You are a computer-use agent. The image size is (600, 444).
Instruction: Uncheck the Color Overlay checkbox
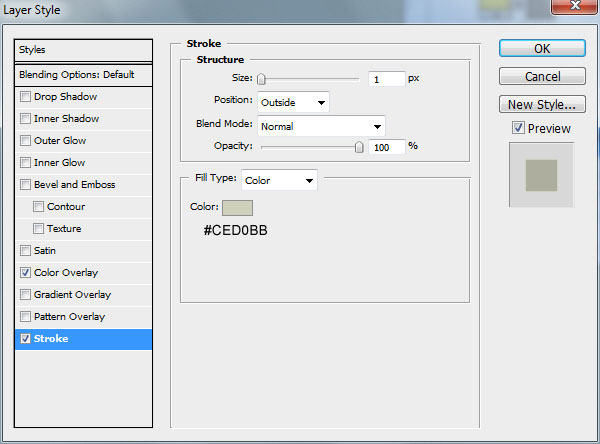tap(25, 273)
